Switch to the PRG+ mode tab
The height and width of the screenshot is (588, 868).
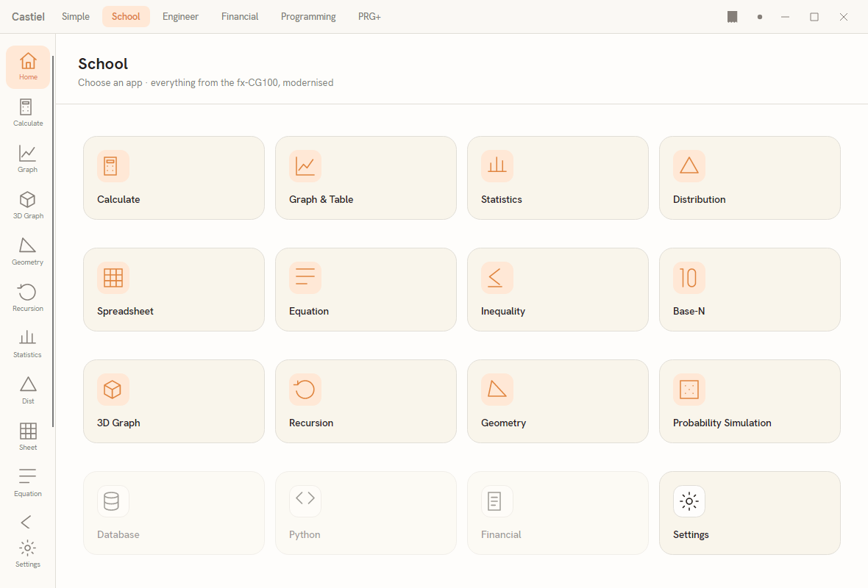point(369,17)
